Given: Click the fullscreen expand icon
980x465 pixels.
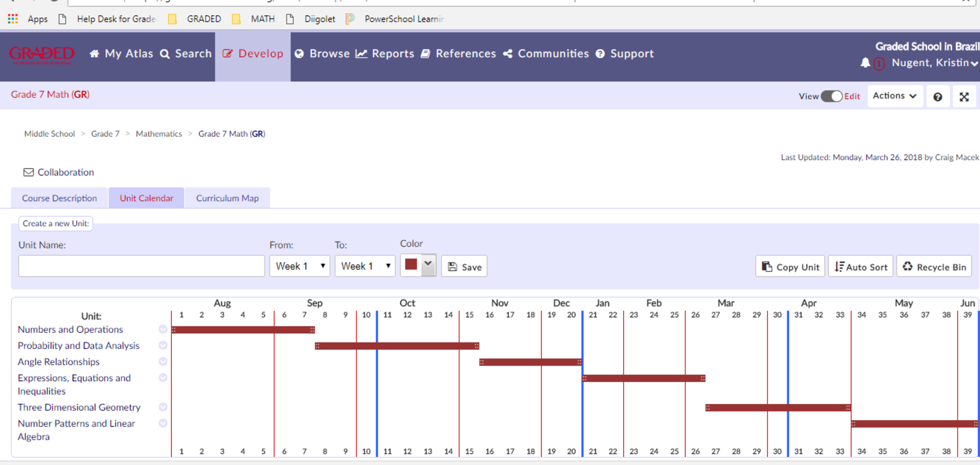Looking at the screenshot, I should point(964,97).
